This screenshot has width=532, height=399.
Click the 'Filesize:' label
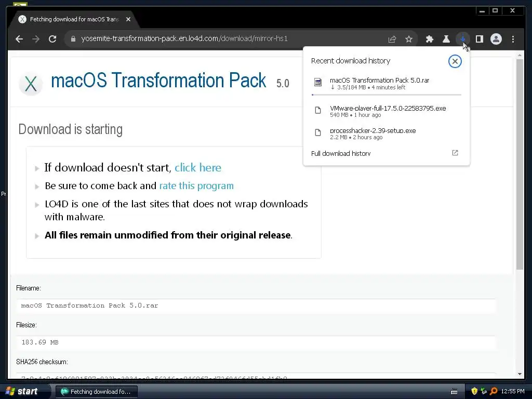coord(26,325)
